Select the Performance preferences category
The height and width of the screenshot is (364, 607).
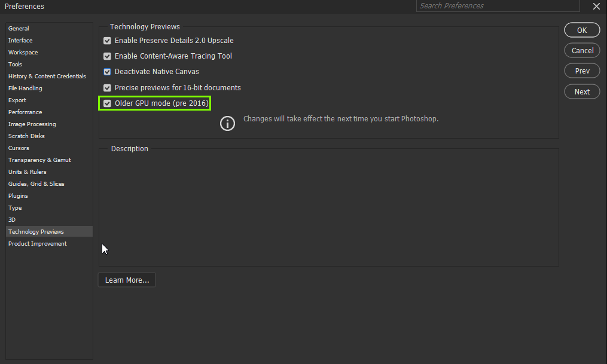click(x=25, y=112)
